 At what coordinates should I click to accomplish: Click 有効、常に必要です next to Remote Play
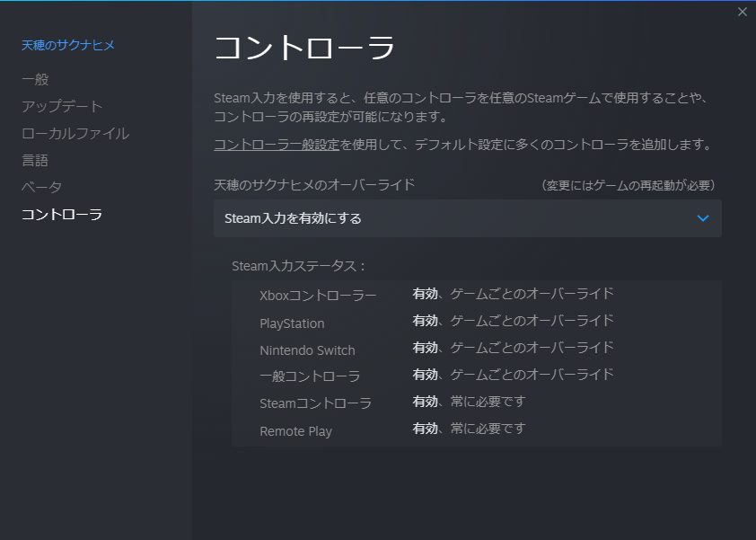click(469, 428)
